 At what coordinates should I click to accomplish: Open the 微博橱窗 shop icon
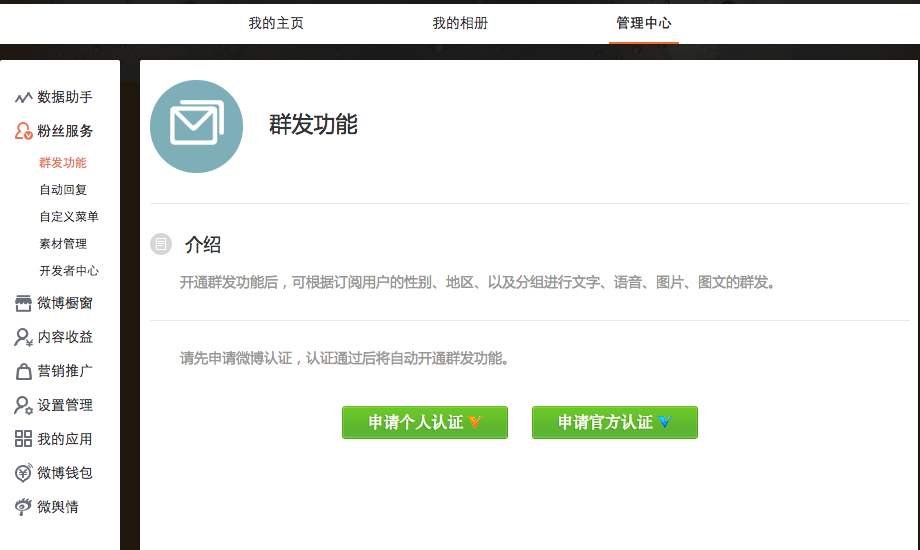coord(23,303)
